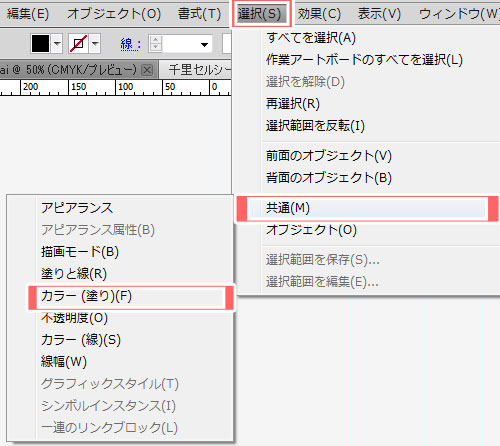Open the 編集(E) menu
Screen dimensions: 500x446
click(28, 14)
